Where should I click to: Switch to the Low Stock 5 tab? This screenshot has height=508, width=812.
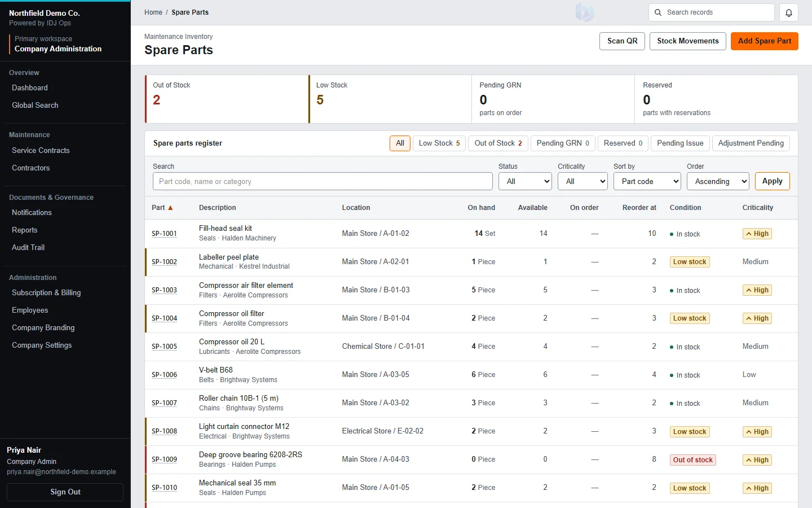click(x=439, y=143)
